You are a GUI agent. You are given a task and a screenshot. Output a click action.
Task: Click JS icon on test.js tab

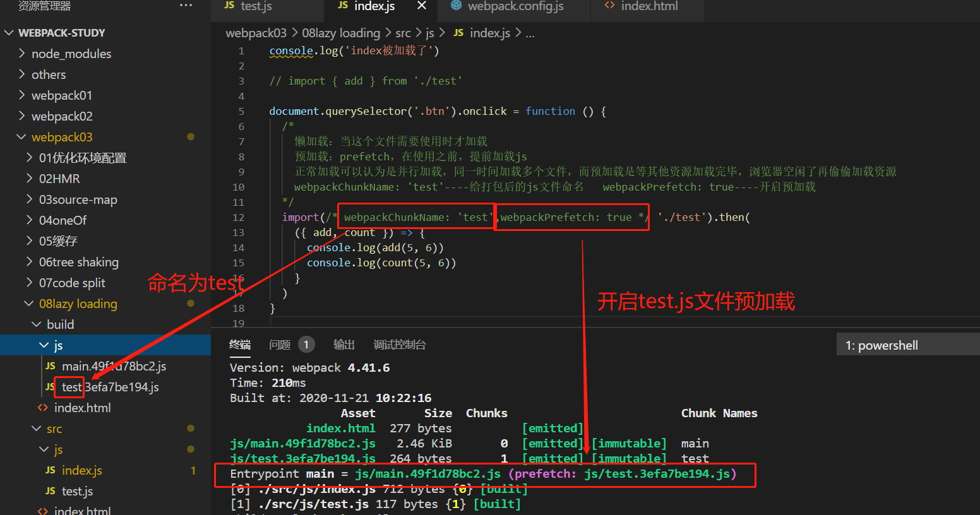pyautogui.click(x=229, y=5)
